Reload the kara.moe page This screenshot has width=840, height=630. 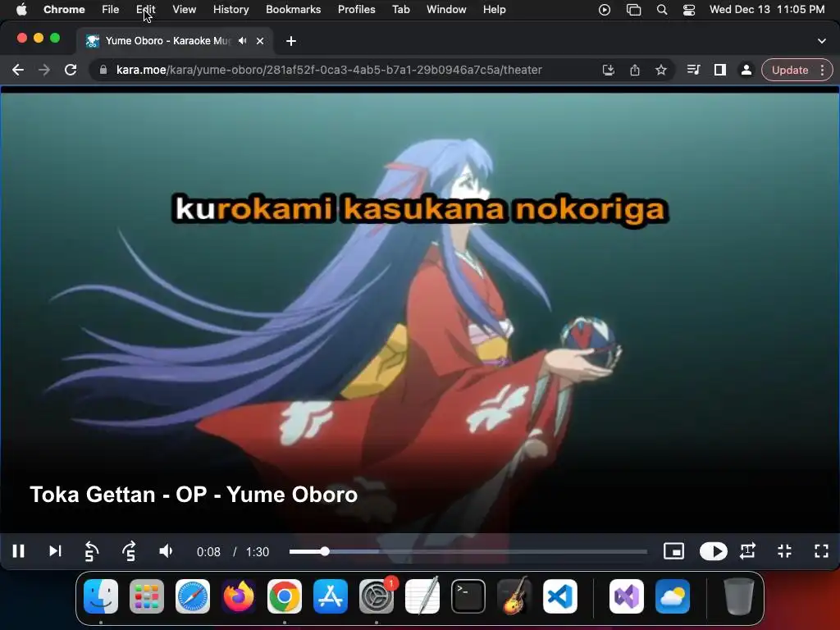[71, 71]
